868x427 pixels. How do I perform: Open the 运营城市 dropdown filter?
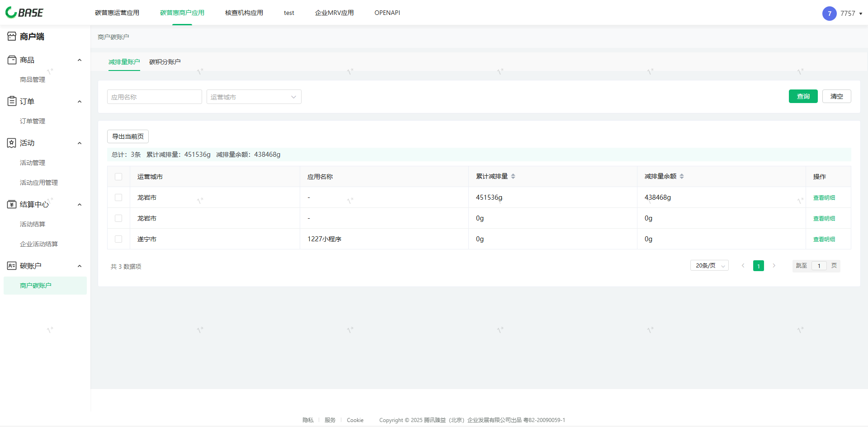[x=254, y=97]
